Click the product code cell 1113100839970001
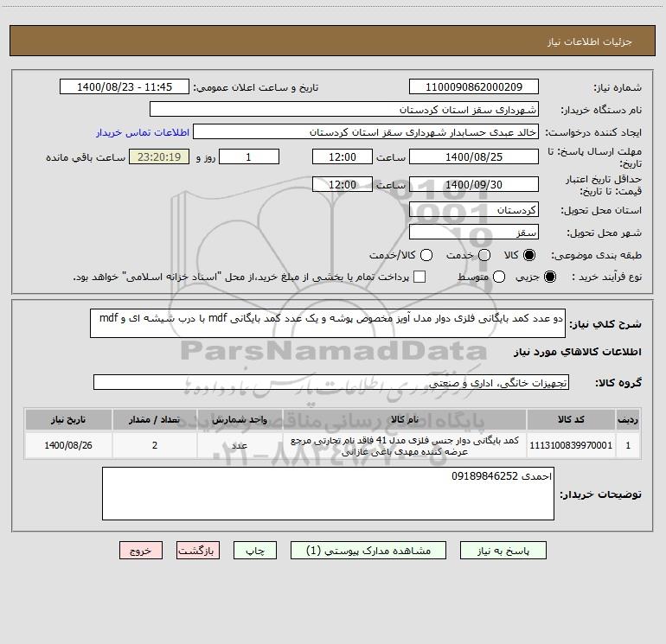This screenshot has height=644, width=666. click(x=571, y=445)
